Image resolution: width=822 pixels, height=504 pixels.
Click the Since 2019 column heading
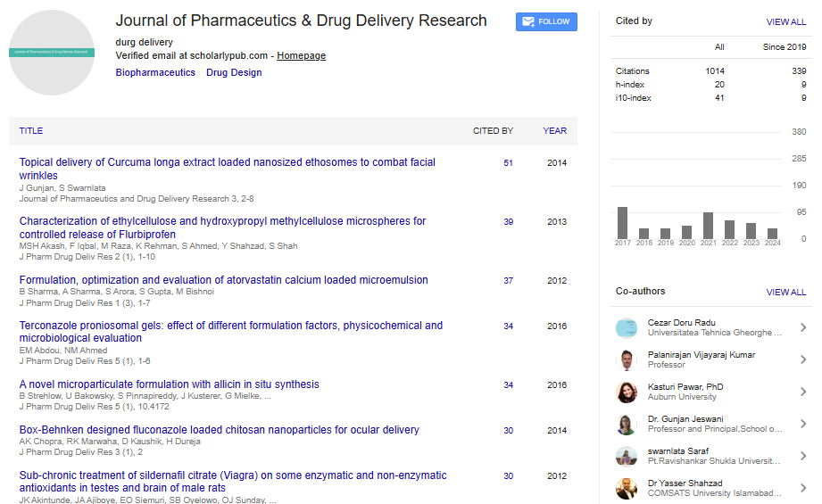pos(785,46)
